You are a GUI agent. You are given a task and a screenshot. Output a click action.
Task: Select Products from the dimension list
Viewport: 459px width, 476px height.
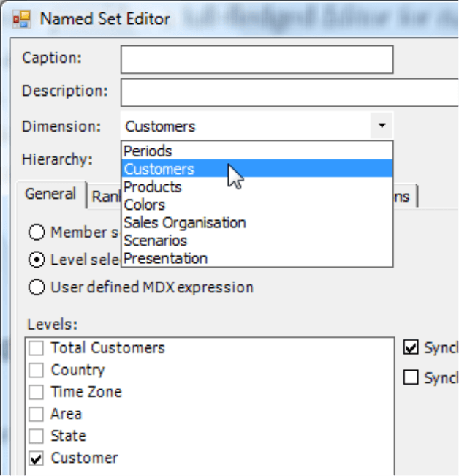(x=153, y=187)
